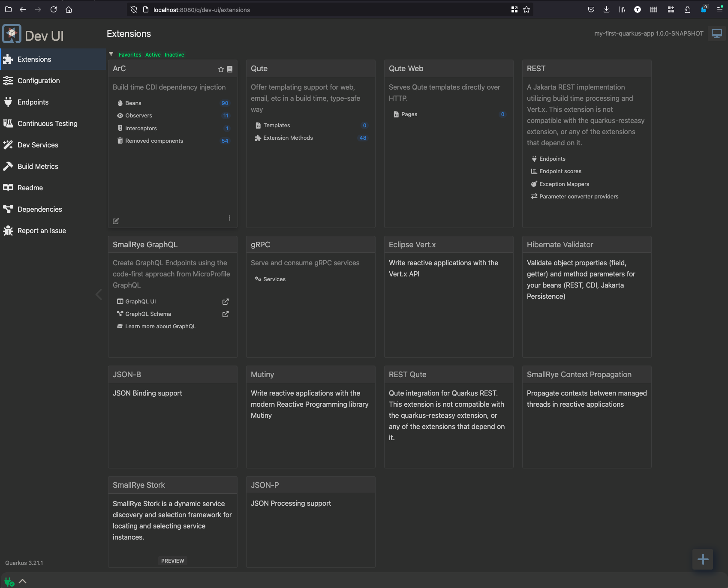Open Learn more about GraphQL

161,327
